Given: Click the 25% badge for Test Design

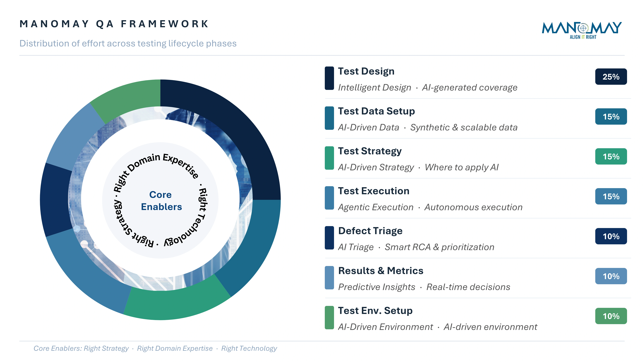Looking at the screenshot, I should [x=611, y=77].
